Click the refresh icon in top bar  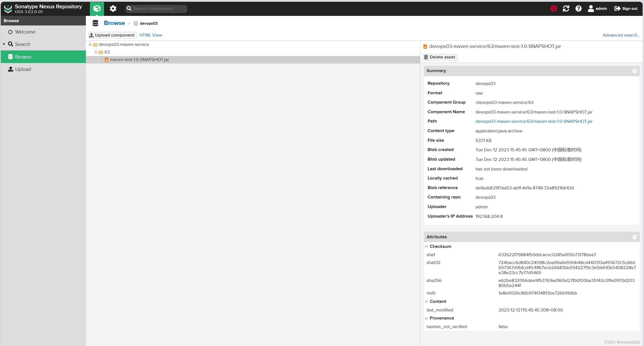pyautogui.click(x=566, y=9)
